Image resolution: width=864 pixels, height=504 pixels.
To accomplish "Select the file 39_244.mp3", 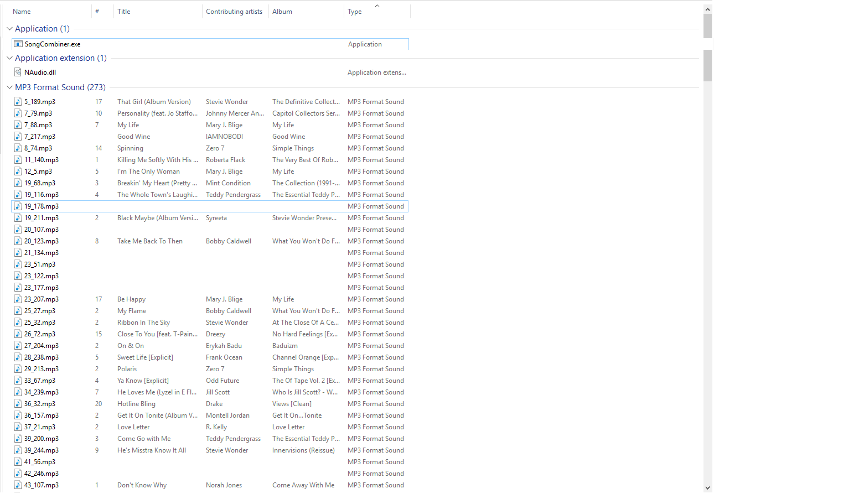I will tap(42, 450).
